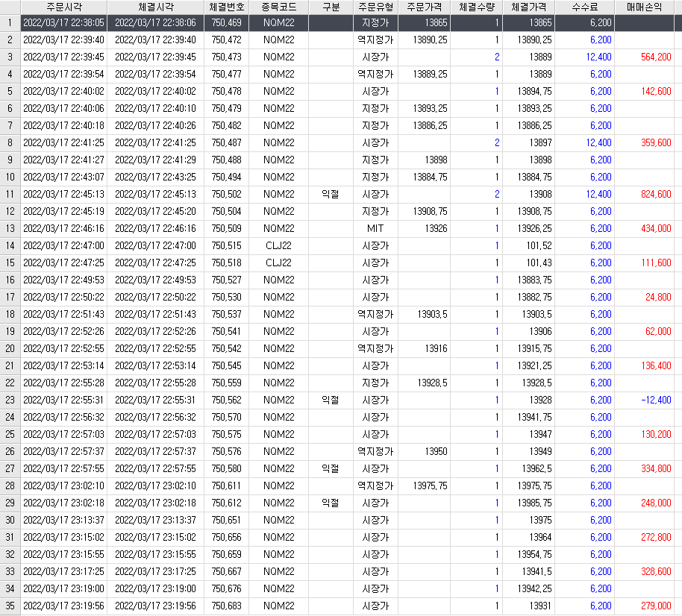Click order time 2022/03/17 22:45:13
This screenshot has width=682, height=616.
pos(63,195)
